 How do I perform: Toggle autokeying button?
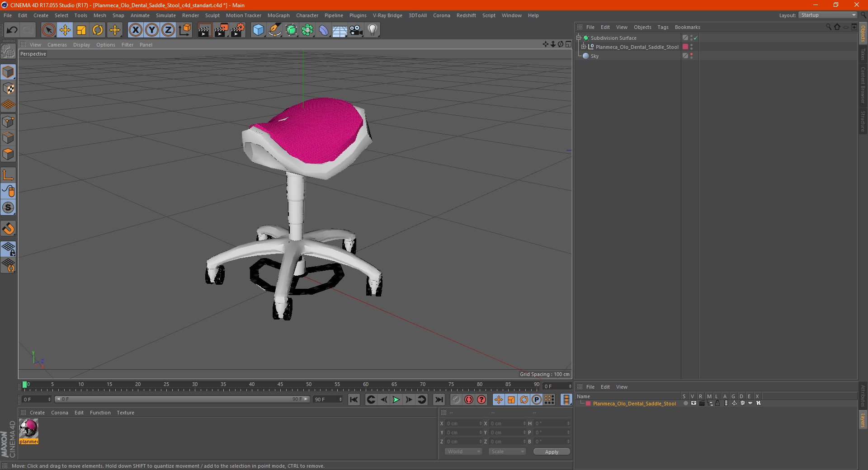[x=469, y=399]
